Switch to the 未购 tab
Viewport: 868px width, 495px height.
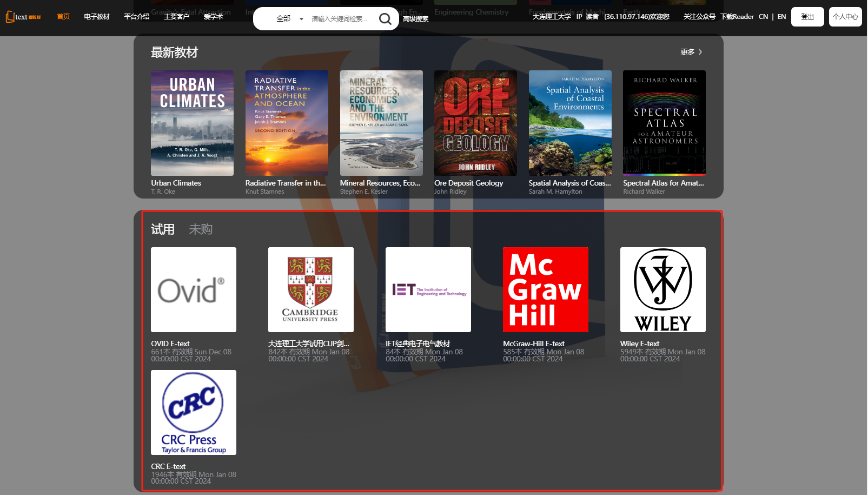click(x=200, y=229)
